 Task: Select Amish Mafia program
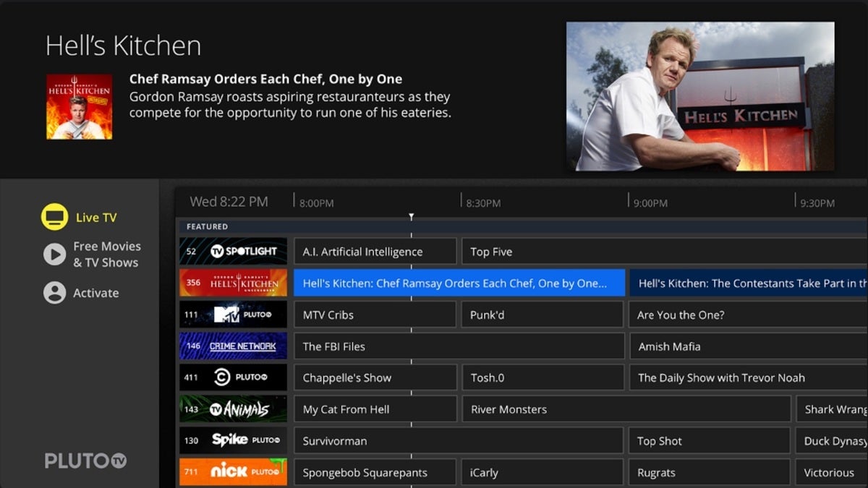click(749, 346)
